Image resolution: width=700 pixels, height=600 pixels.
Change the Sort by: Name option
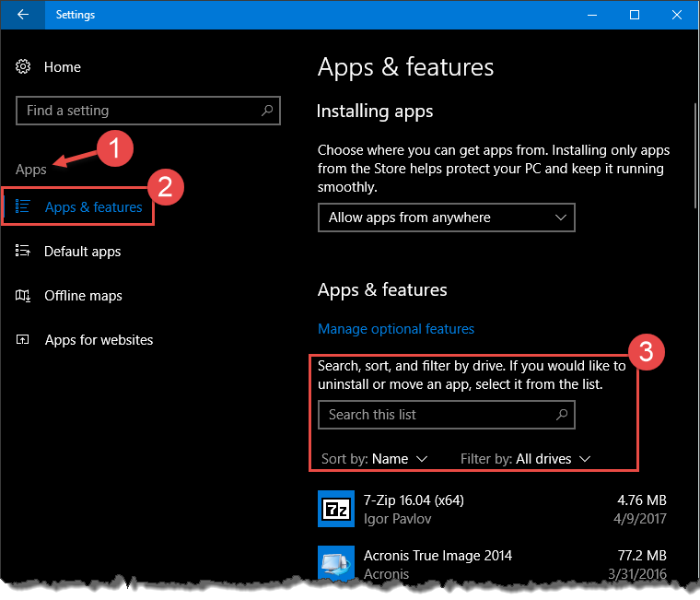tap(375, 459)
